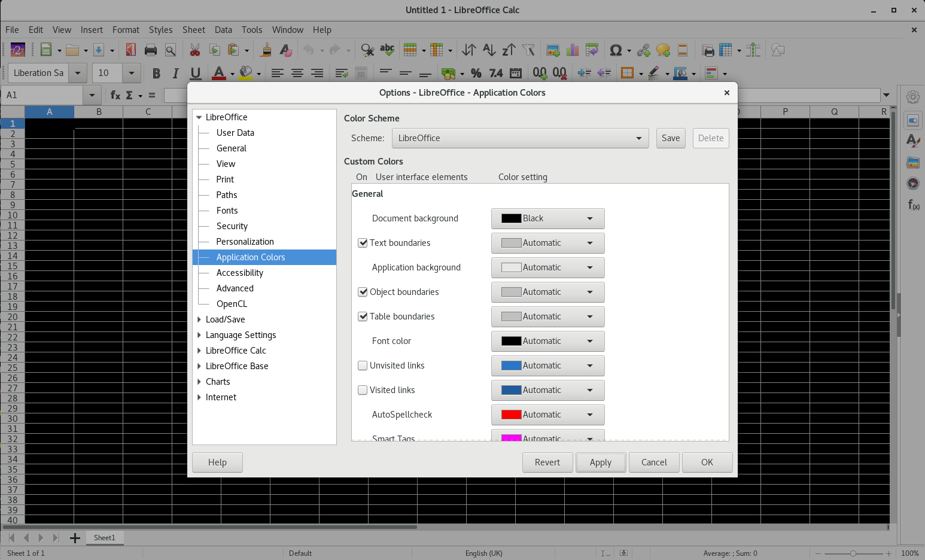Image resolution: width=925 pixels, height=560 pixels.
Task: Click the font size field showing 10
Action: pyautogui.click(x=108, y=73)
